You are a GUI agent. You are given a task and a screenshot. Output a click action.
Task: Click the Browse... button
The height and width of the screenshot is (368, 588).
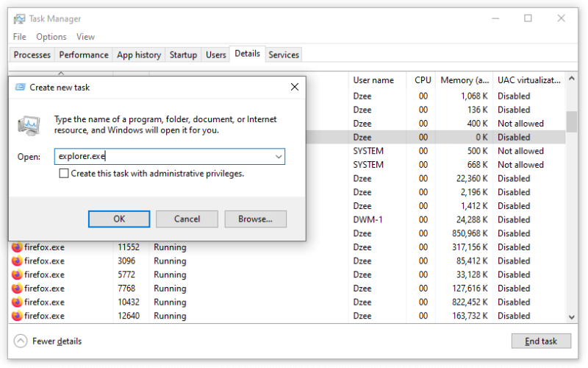(255, 219)
